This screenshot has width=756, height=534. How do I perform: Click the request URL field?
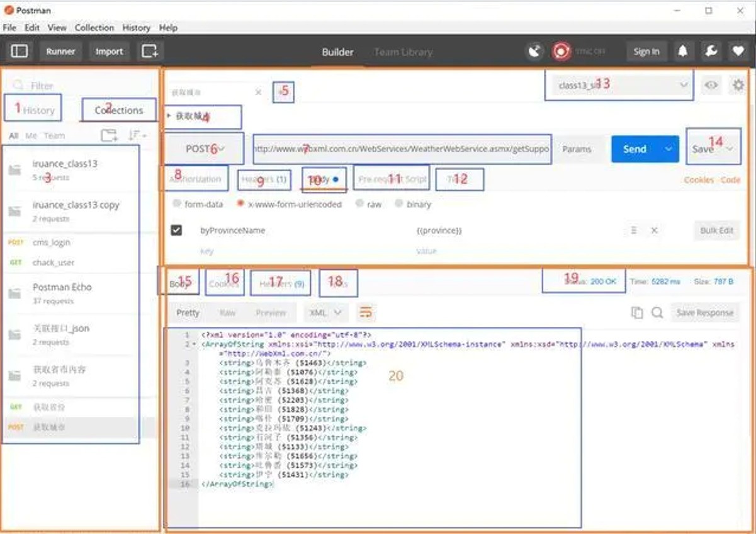tap(402, 149)
